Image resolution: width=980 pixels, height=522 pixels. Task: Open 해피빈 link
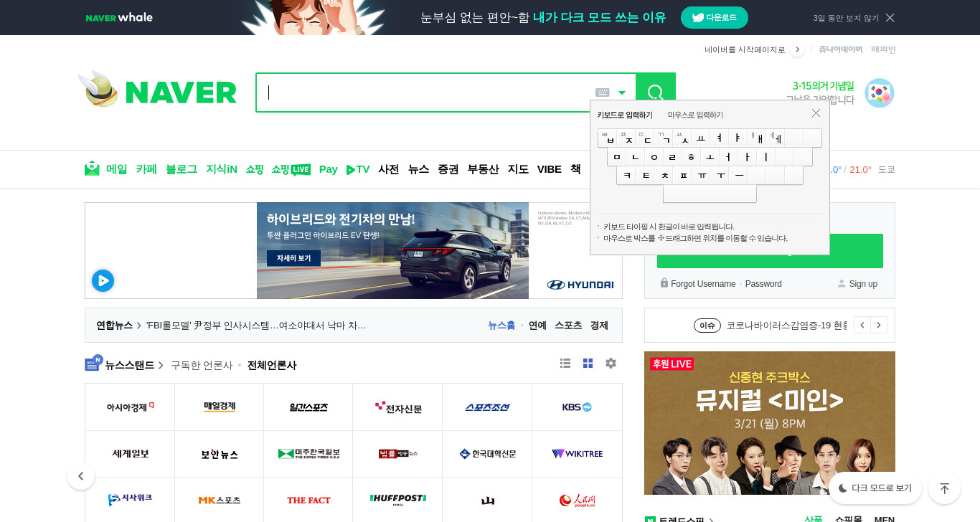pyautogui.click(x=883, y=49)
